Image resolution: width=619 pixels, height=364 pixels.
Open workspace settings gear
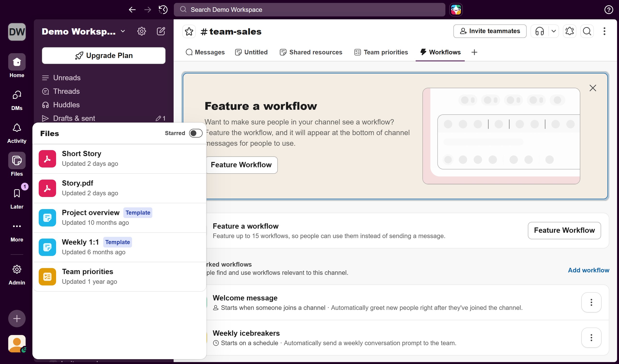pyautogui.click(x=142, y=31)
